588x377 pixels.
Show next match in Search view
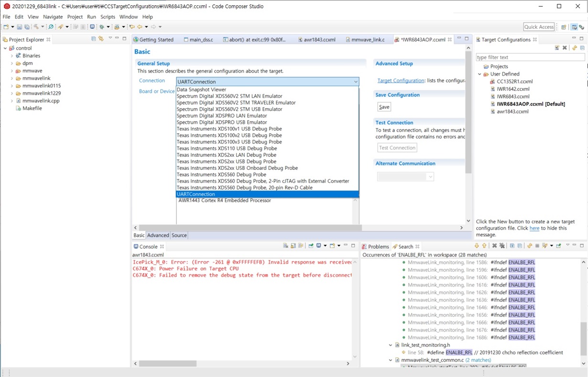(x=477, y=246)
